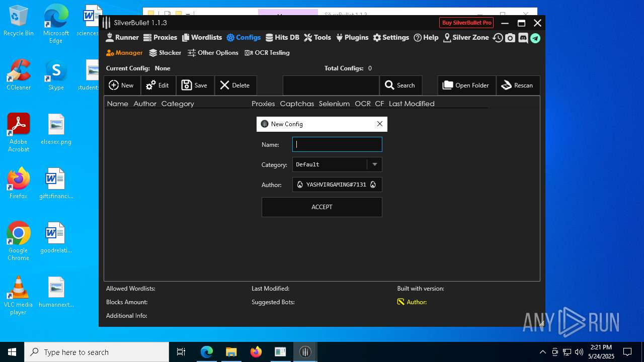The image size is (644, 362).
Task: Go to the Wordlists tab
Action: point(202,37)
